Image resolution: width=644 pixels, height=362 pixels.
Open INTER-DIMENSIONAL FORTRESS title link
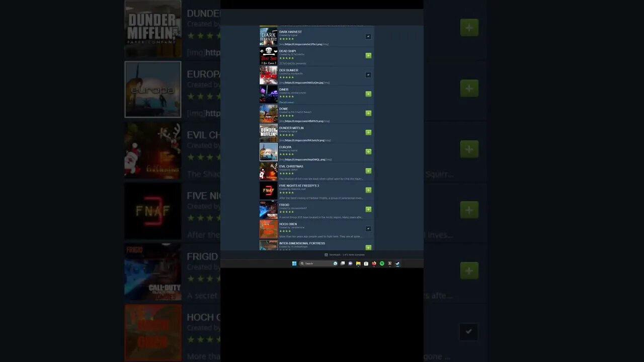tap(302, 243)
